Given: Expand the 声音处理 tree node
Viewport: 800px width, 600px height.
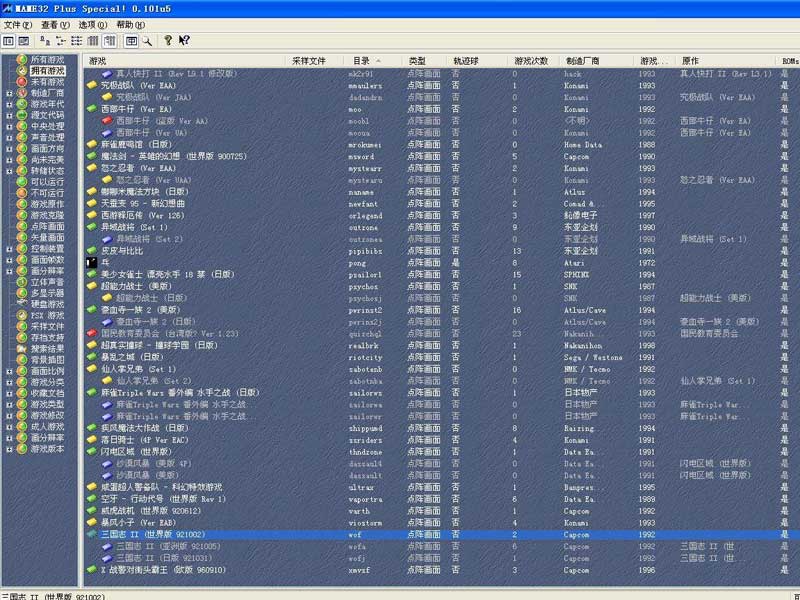Looking at the screenshot, I should coord(9,138).
